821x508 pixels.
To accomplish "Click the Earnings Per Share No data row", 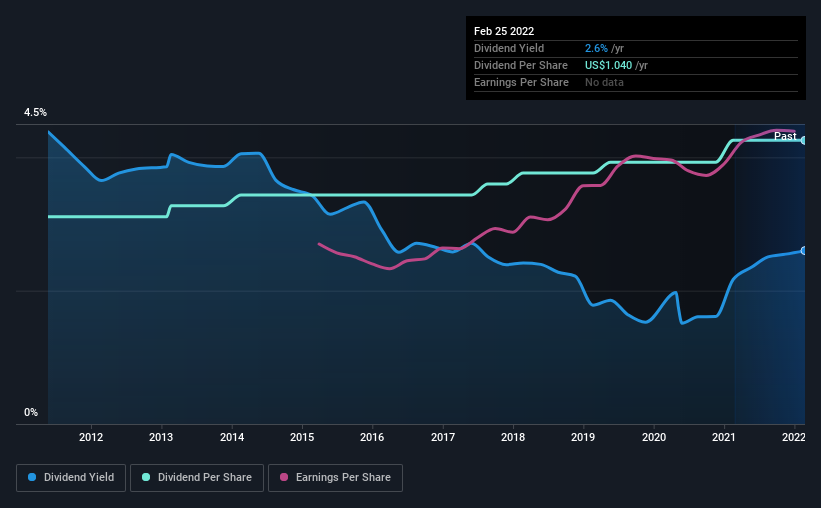I will click(636, 83).
